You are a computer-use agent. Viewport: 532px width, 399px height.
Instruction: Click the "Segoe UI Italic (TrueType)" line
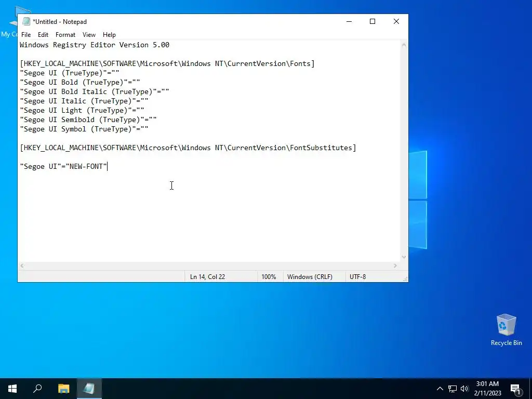(x=84, y=101)
